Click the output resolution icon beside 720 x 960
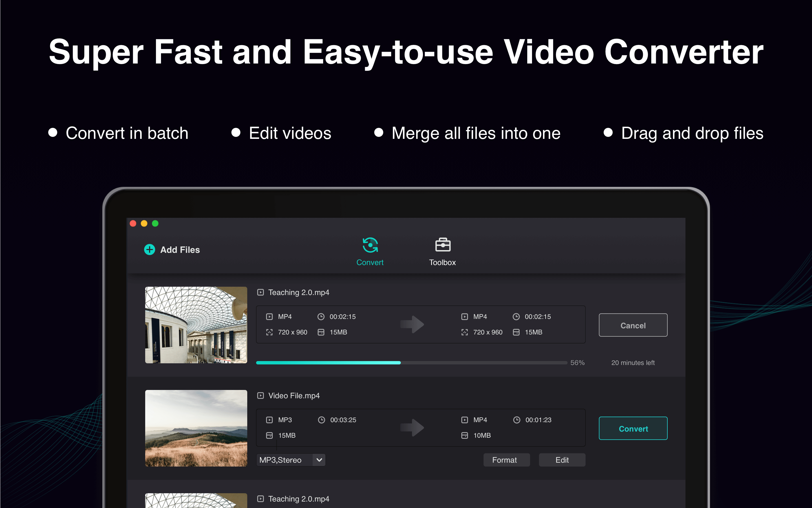 (x=465, y=332)
